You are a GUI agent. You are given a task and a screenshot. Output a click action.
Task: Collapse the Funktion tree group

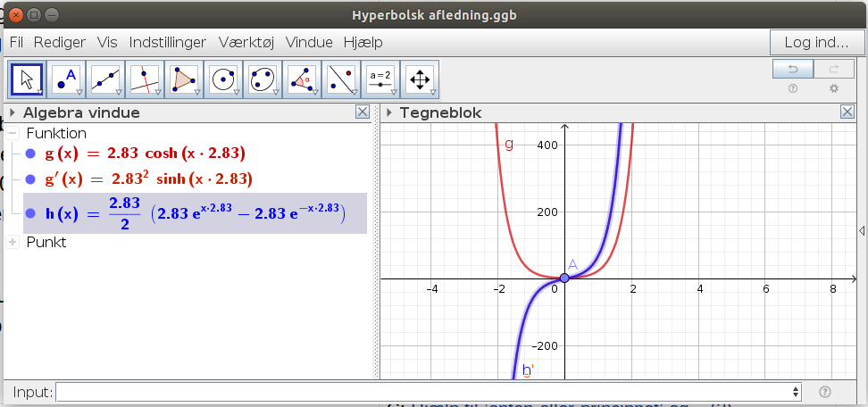13,133
